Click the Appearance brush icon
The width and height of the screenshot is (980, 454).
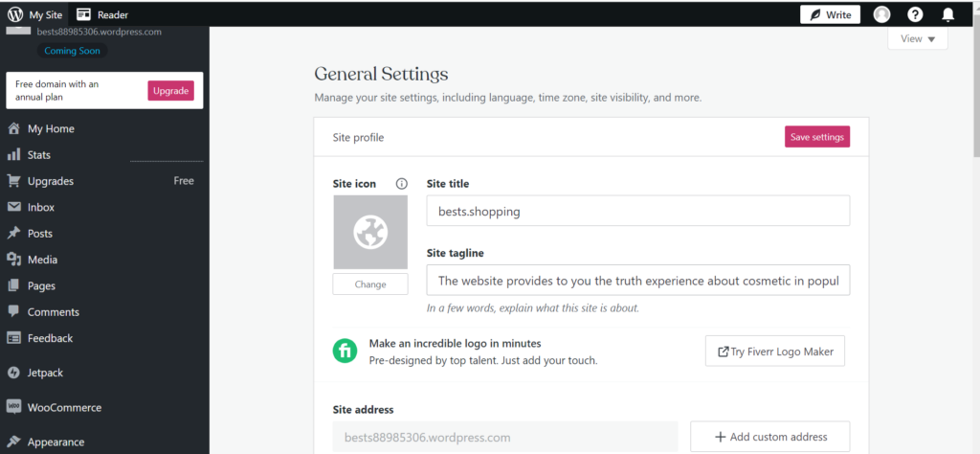(13, 442)
